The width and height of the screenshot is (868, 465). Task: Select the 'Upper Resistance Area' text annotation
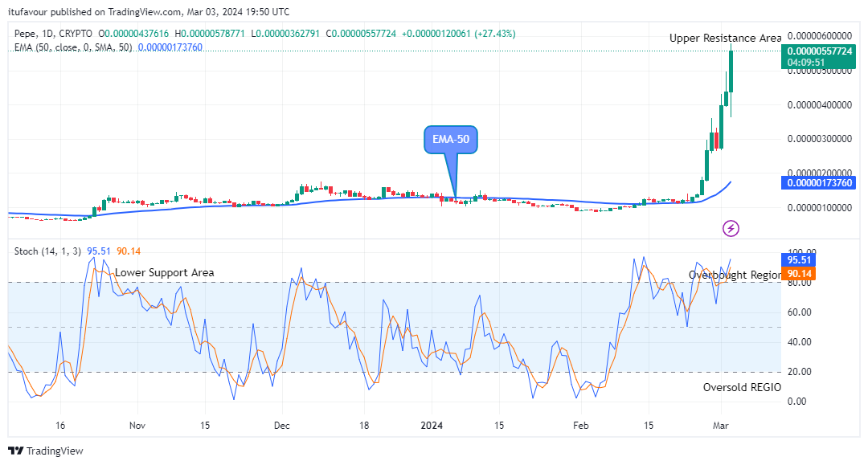725,39
